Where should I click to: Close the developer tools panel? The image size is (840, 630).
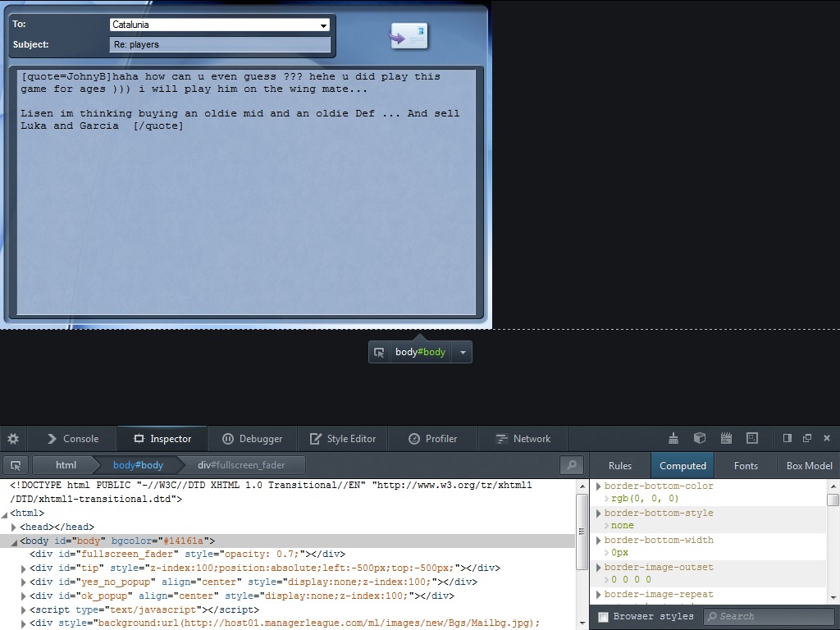click(x=827, y=438)
